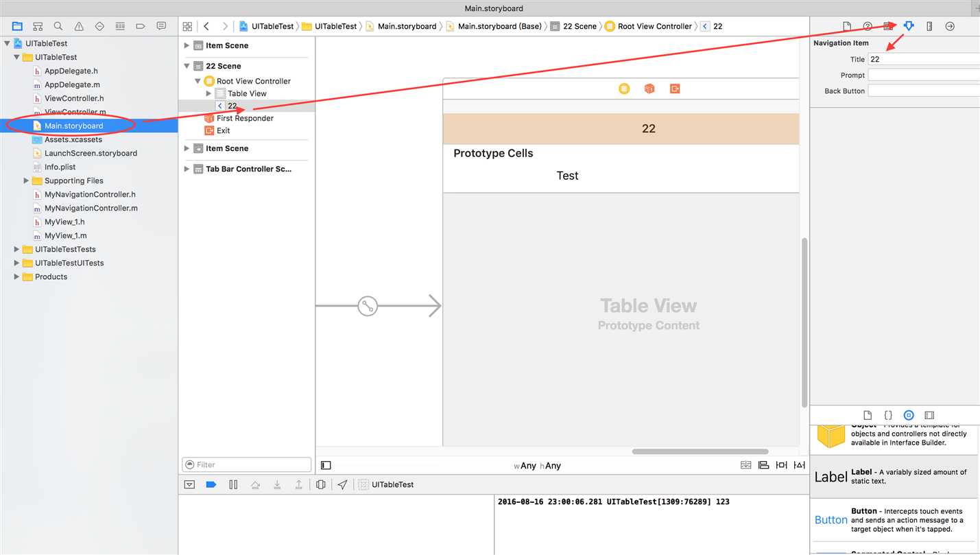Open the Pin constraints tool

pos(782,465)
